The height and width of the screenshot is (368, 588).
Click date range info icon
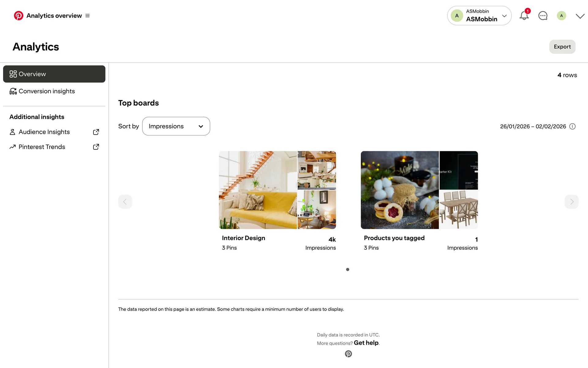click(x=572, y=126)
